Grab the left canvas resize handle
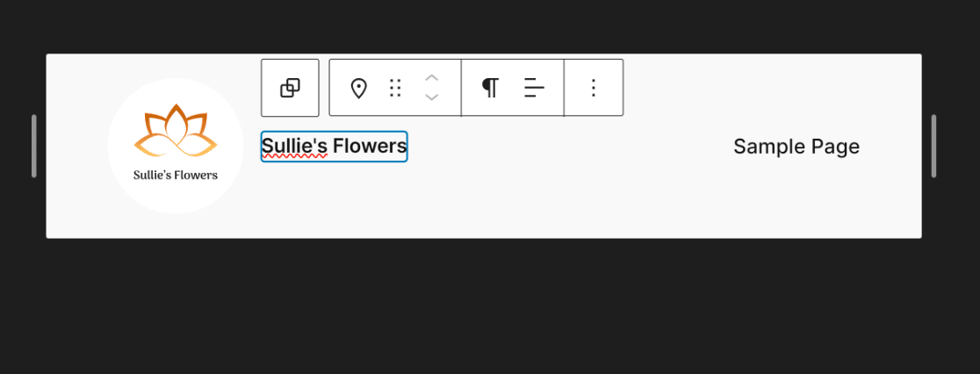The image size is (980, 374). coord(34,146)
